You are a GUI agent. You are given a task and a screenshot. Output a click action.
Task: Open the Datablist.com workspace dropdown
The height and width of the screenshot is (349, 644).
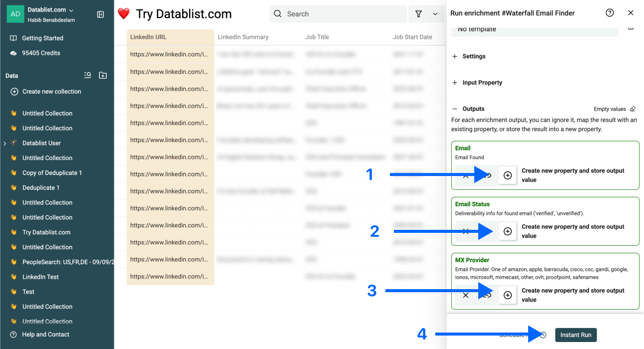point(71,10)
